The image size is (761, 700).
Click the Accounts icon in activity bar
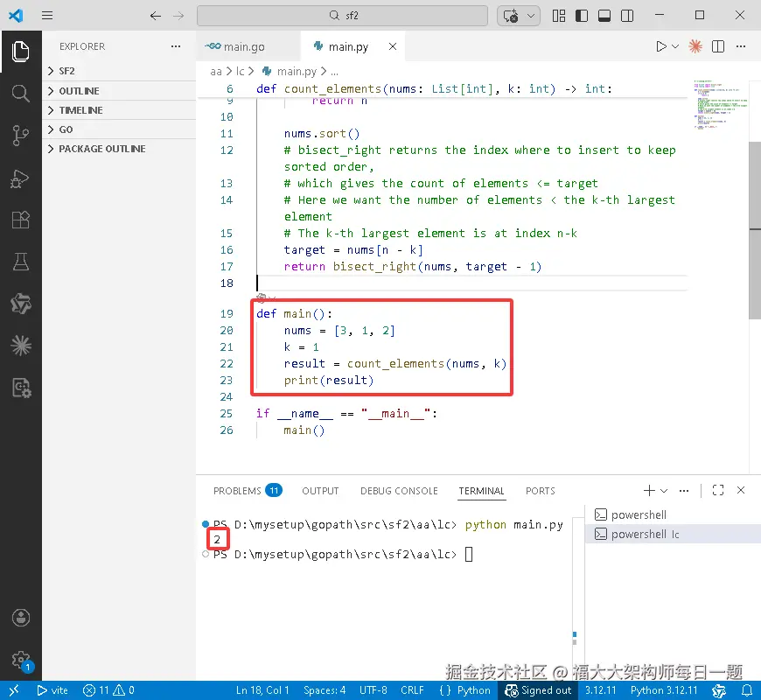[20, 618]
